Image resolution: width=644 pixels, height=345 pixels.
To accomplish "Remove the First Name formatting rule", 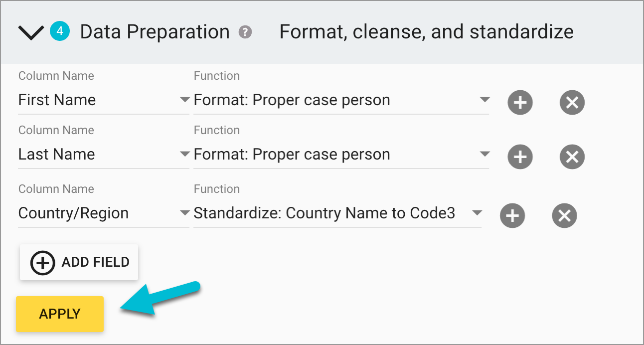I will pos(572,102).
